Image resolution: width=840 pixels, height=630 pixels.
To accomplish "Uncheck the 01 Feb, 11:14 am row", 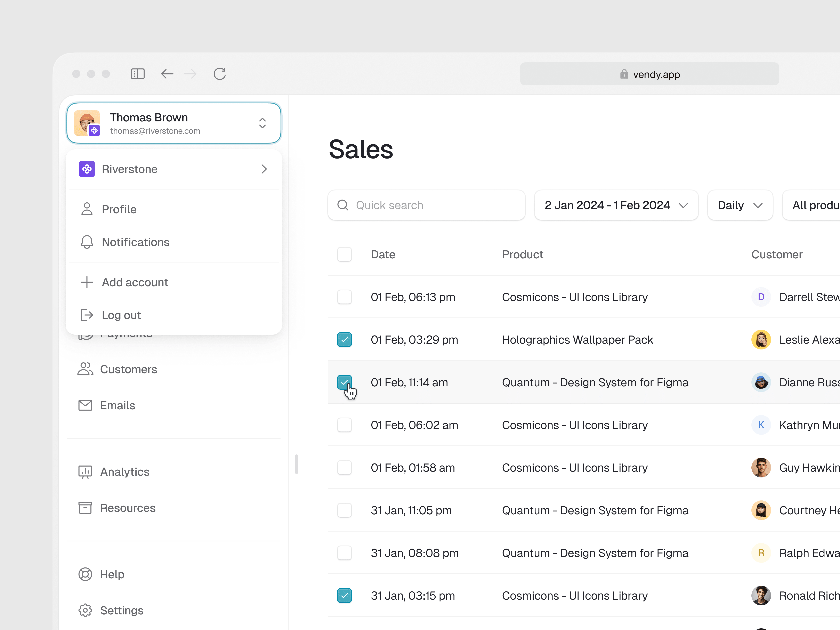I will click(x=345, y=382).
